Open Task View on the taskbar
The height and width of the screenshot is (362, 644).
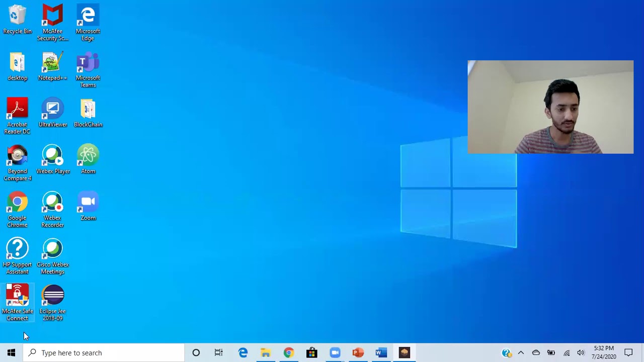[219, 353]
